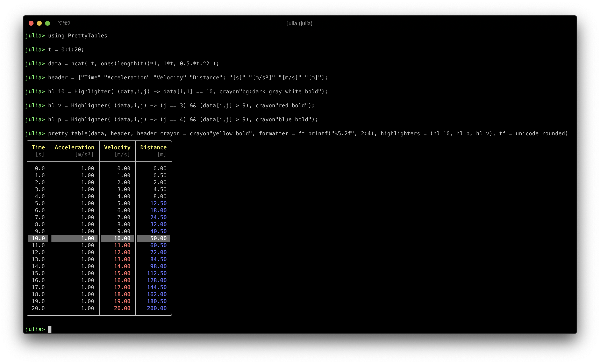600x364 pixels.
Task: Click the terminal cursor at the last prompt
Action: click(50, 329)
